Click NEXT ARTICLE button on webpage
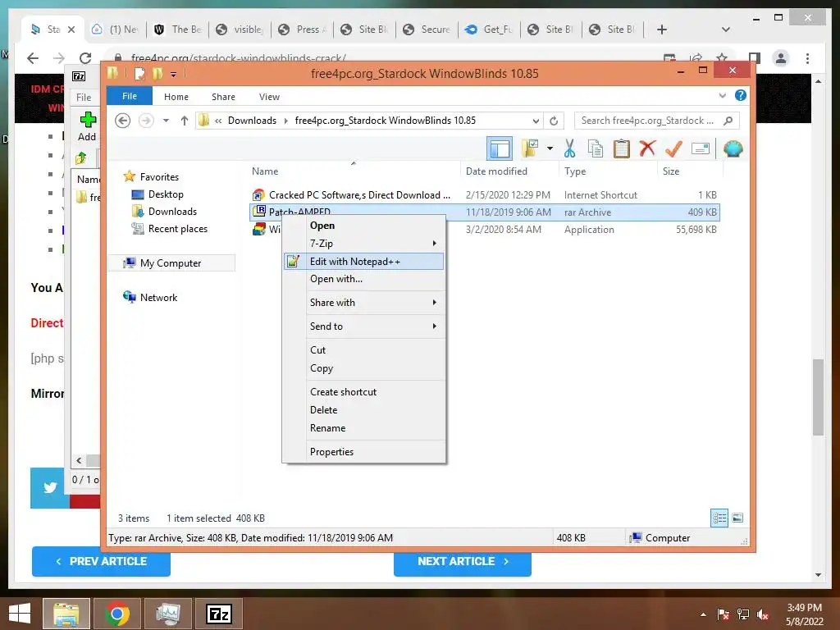The height and width of the screenshot is (630, 840). pos(463,561)
